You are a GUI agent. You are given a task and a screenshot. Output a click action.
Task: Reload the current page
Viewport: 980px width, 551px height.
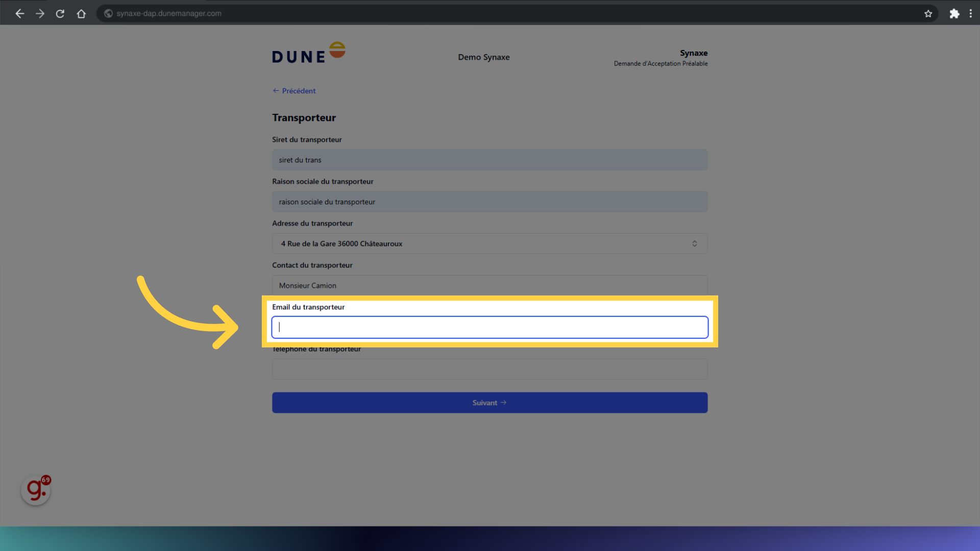click(x=60, y=13)
